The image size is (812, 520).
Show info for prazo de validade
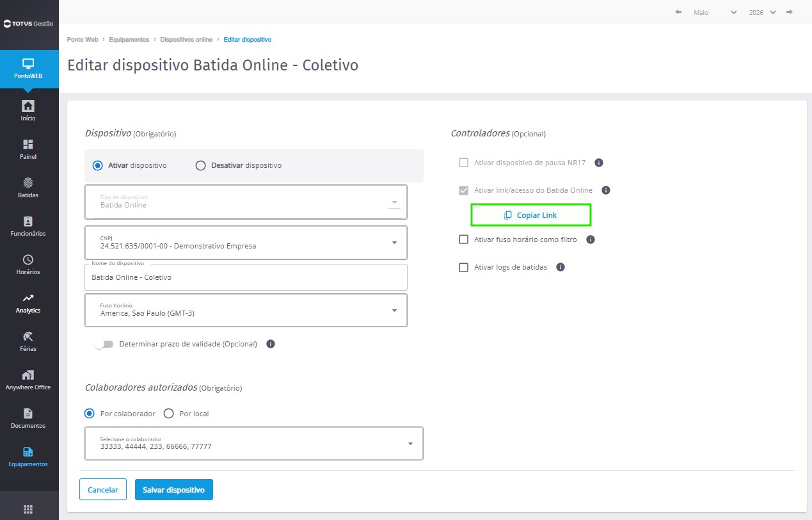pyautogui.click(x=271, y=344)
